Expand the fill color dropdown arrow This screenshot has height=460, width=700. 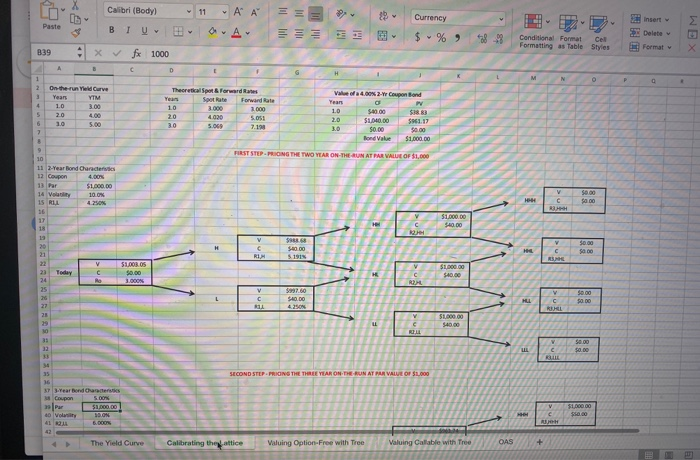(x=224, y=32)
